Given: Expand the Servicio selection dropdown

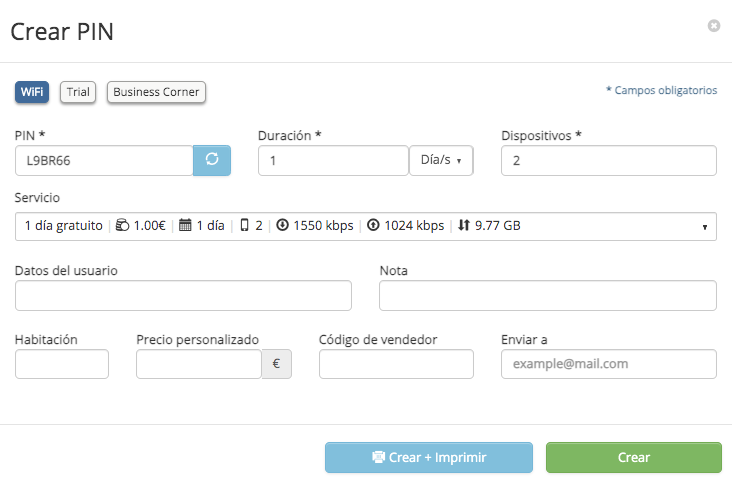Looking at the screenshot, I should 366,226.
